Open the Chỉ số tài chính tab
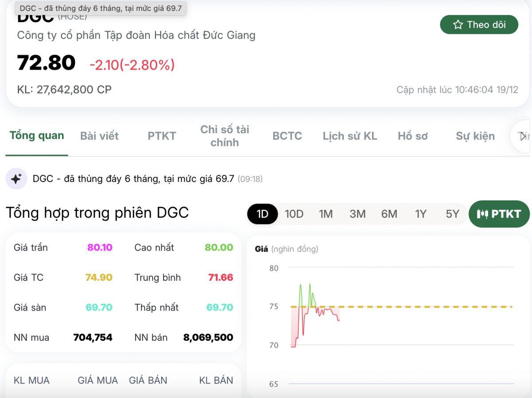Viewport: 532px width, 398px height. [224, 136]
